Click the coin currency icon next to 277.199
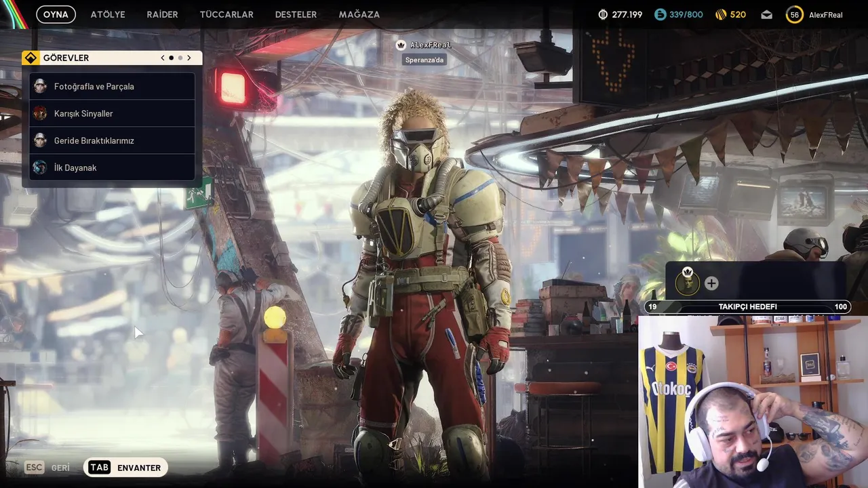The height and width of the screenshot is (488, 868). pyautogui.click(x=603, y=14)
